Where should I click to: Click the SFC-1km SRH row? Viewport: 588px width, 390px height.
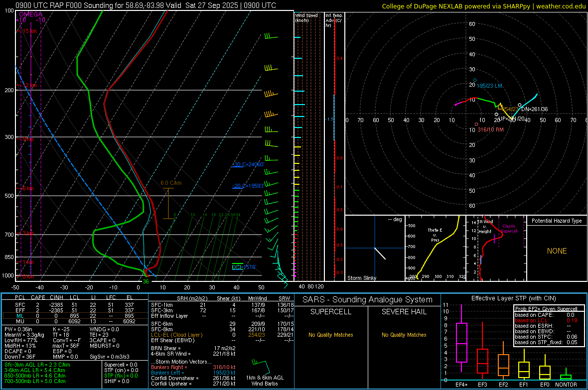tap(222, 305)
